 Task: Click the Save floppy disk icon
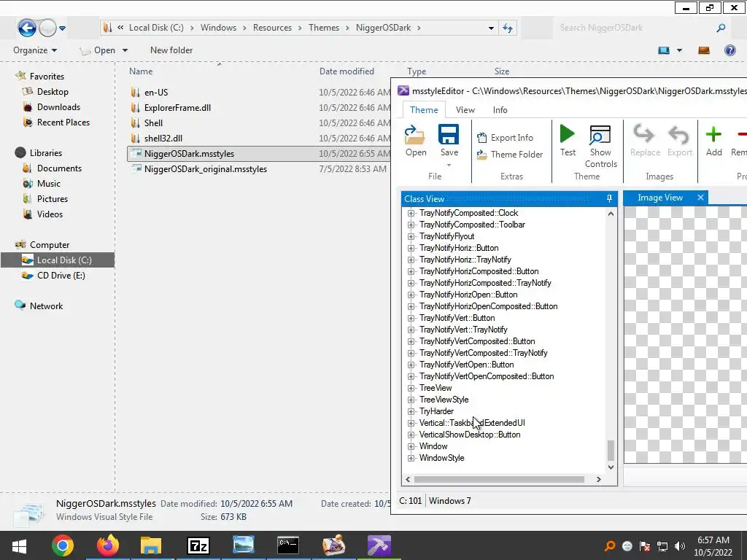(x=449, y=135)
